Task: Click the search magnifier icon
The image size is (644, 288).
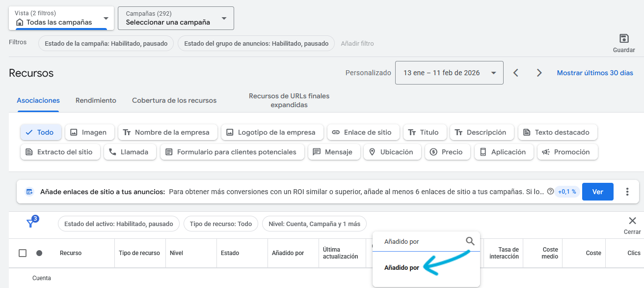Action: (470, 241)
